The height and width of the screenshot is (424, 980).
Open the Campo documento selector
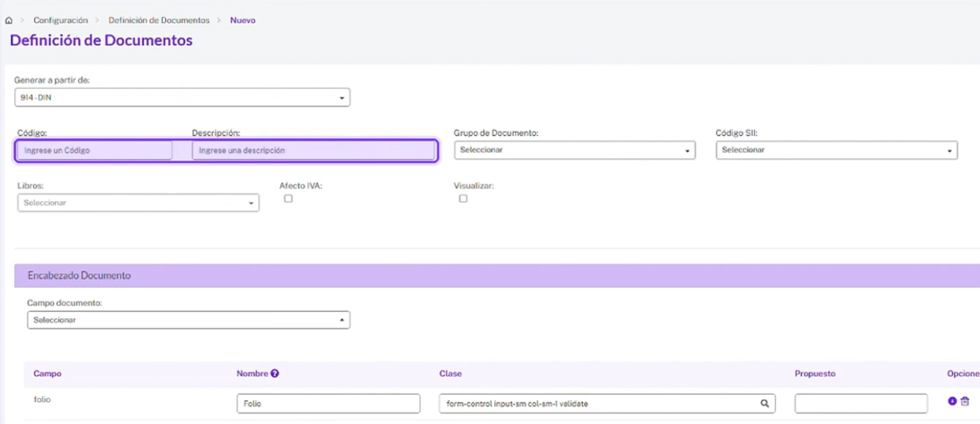(x=188, y=320)
